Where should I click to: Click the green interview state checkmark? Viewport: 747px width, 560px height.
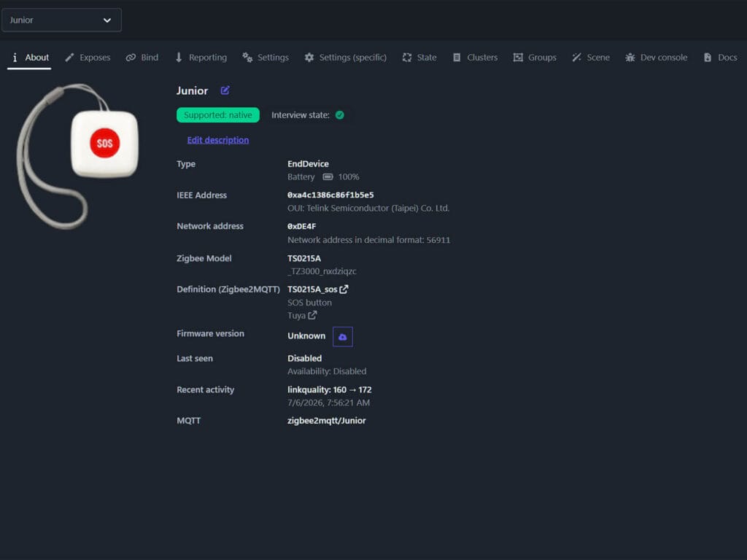click(340, 115)
